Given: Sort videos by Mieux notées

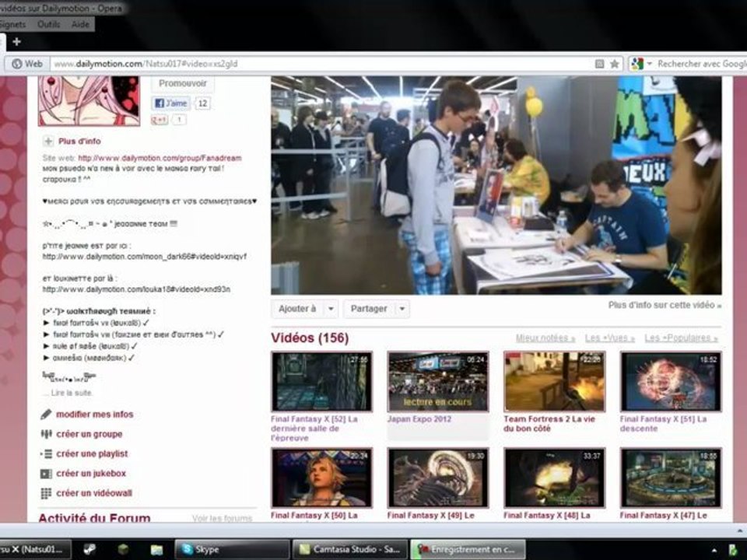Looking at the screenshot, I should tap(545, 338).
